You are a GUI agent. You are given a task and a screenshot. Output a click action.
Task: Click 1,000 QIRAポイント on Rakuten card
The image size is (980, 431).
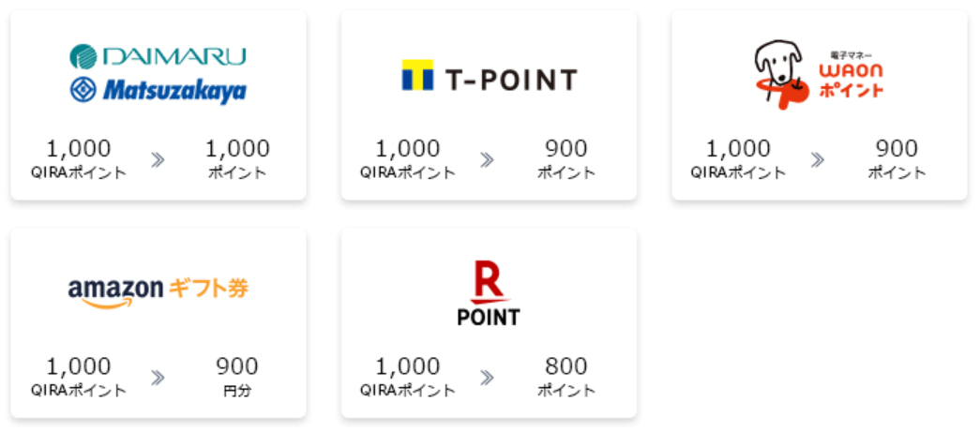tap(408, 375)
